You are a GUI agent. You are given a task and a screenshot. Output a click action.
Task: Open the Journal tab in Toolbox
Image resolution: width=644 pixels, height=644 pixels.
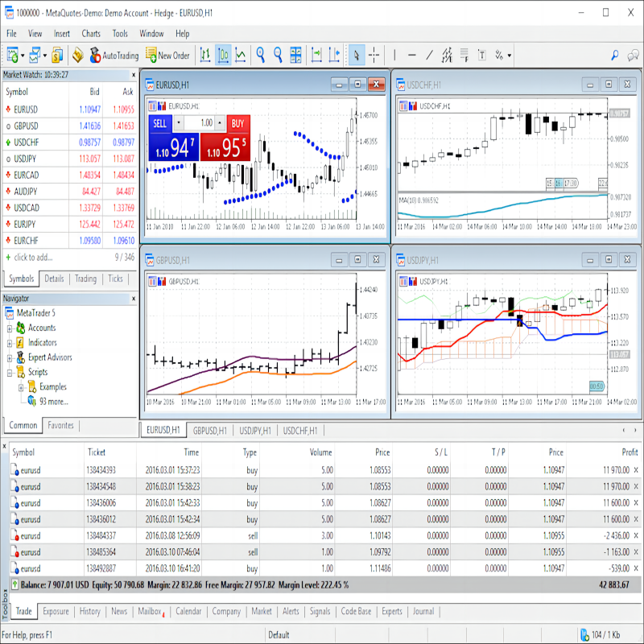423,612
